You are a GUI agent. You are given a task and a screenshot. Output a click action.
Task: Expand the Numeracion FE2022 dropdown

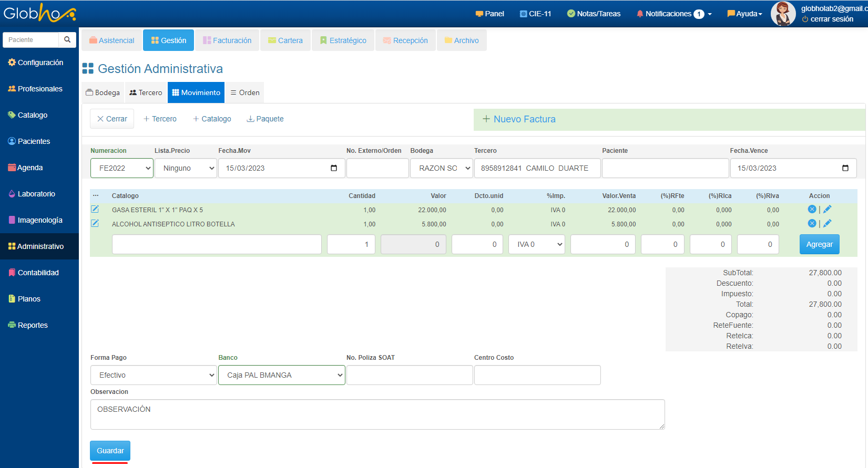pos(122,168)
